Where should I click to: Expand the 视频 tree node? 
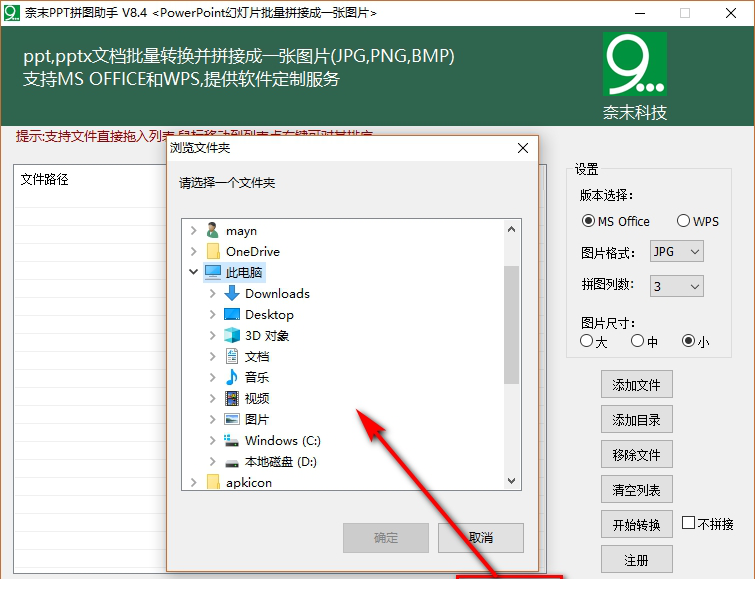[x=212, y=398]
